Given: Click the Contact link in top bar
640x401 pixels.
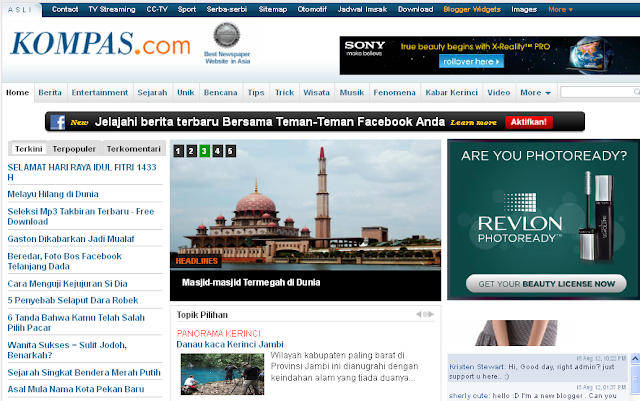Looking at the screenshot, I should 65,9.
